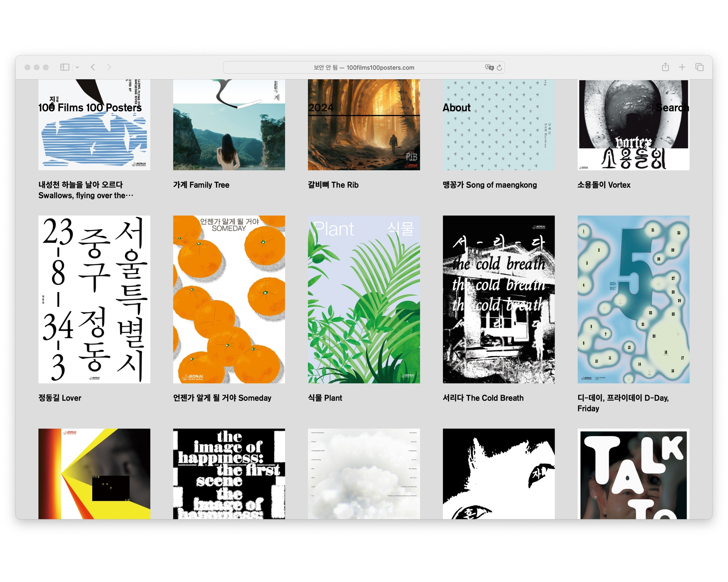Open the green Plant poster thumbnail
The height and width of the screenshot is (582, 728).
point(364,299)
